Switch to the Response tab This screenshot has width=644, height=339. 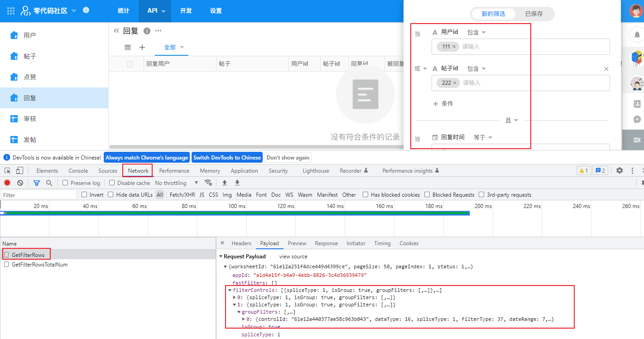(326, 243)
